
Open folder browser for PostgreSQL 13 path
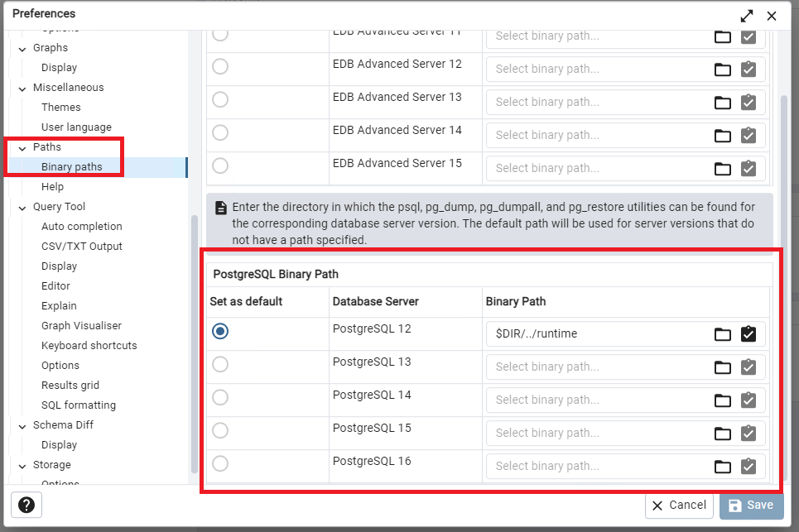723,367
